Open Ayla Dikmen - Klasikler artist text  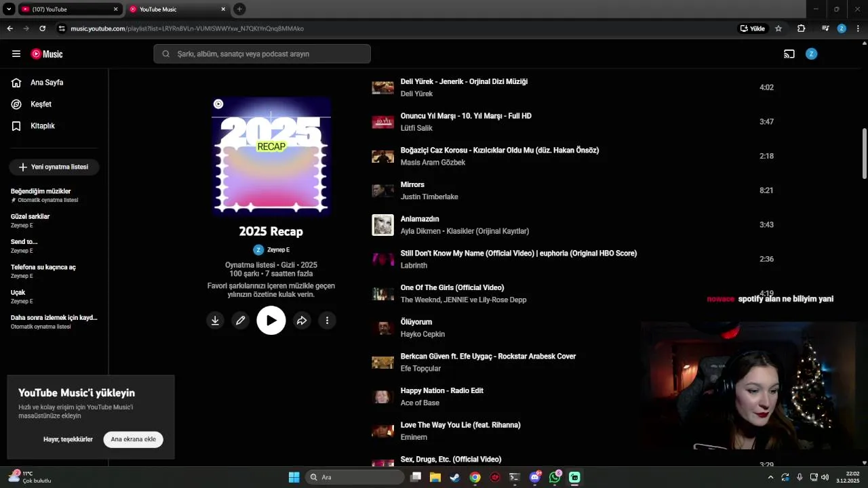tap(465, 231)
